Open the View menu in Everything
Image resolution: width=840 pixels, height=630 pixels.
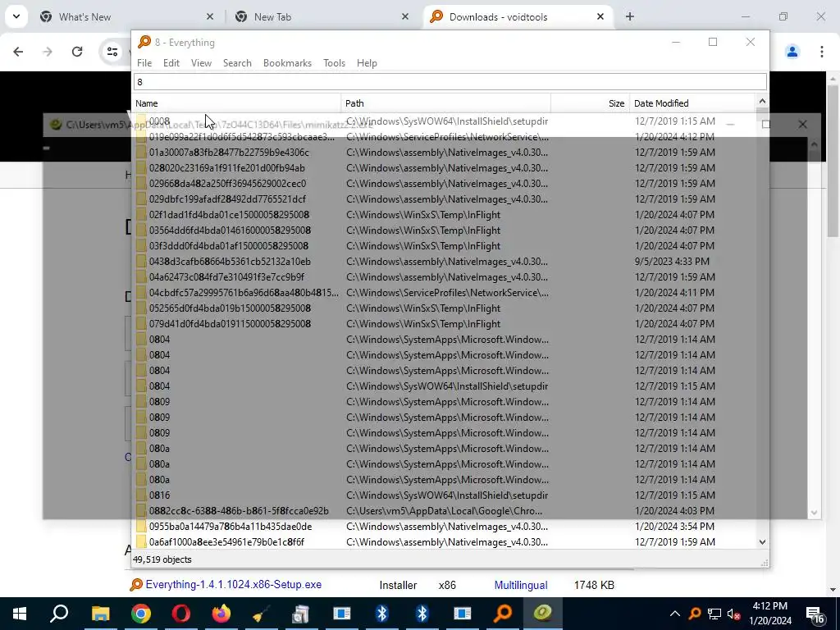202,62
